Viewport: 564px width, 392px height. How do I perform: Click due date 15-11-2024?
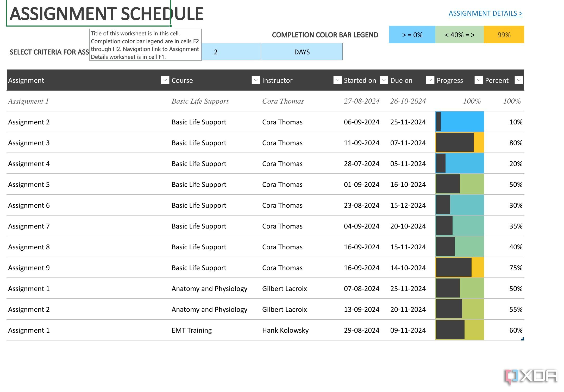pos(408,247)
